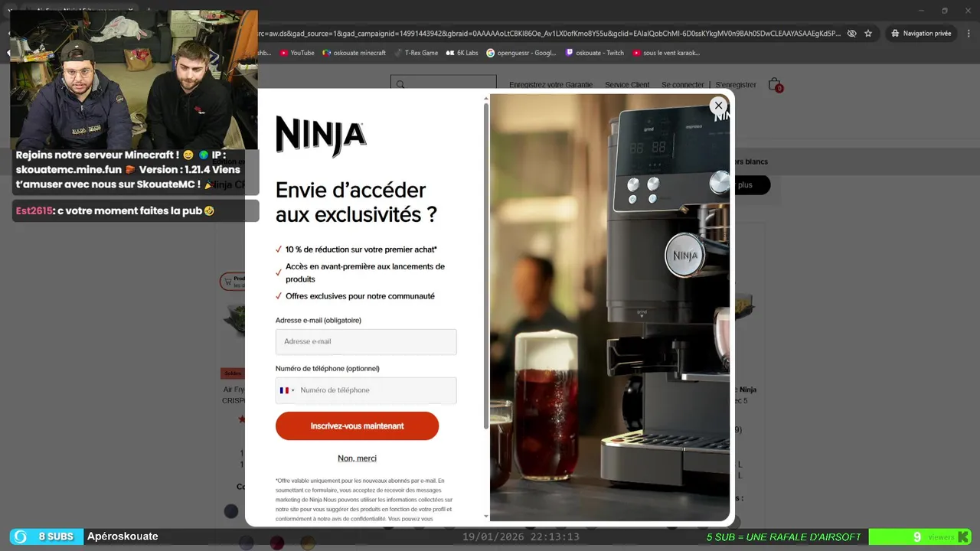980x551 pixels.
Task: Open the shopping cart icon
Action: pos(775,84)
